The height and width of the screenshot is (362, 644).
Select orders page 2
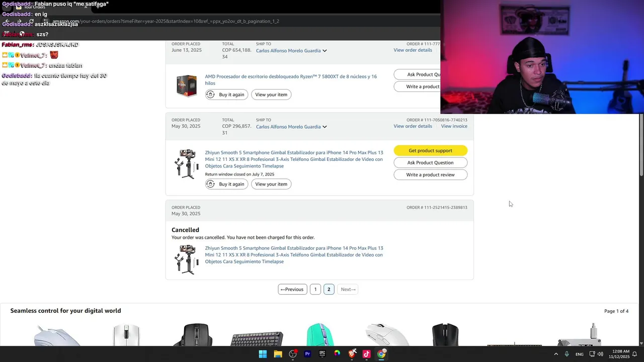point(329,289)
